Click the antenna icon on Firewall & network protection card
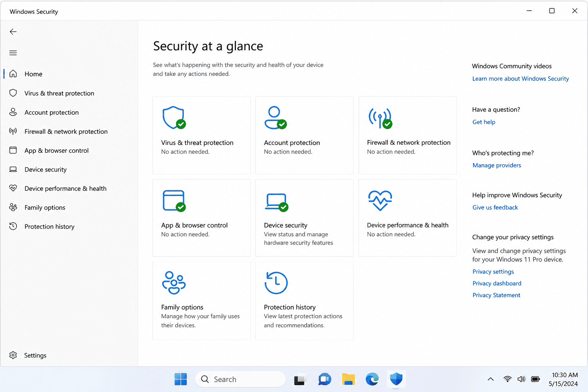This screenshot has width=588, height=392. tap(380, 118)
